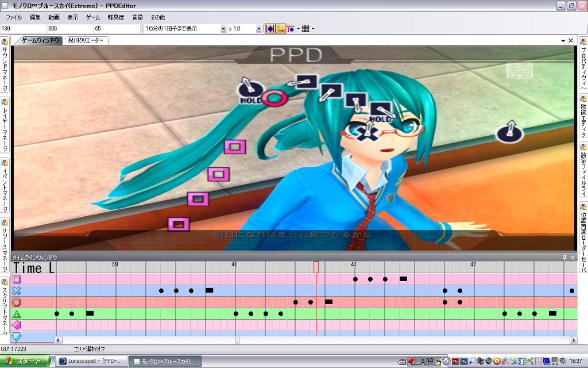The image size is (588, 368).
Task: Select the triangle button row icon
Action: pyautogui.click(x=17, y=314)
